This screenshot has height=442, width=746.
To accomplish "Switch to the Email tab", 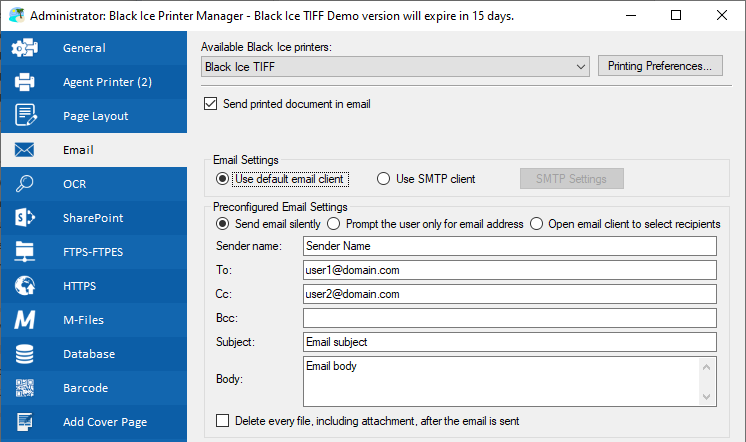I will pyautogui.click(x=78, y=150).
